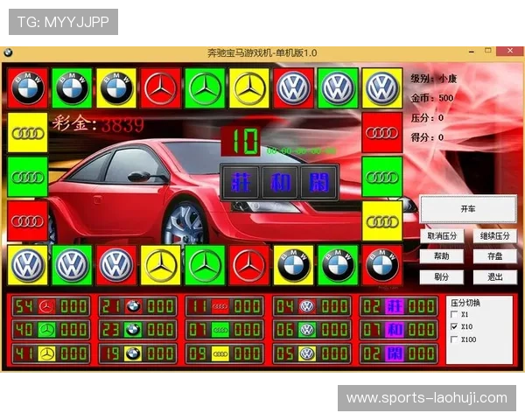525x420 pixels.
Task: Click 取消压分 to cancel bets
Action: (x=441, y=236)
